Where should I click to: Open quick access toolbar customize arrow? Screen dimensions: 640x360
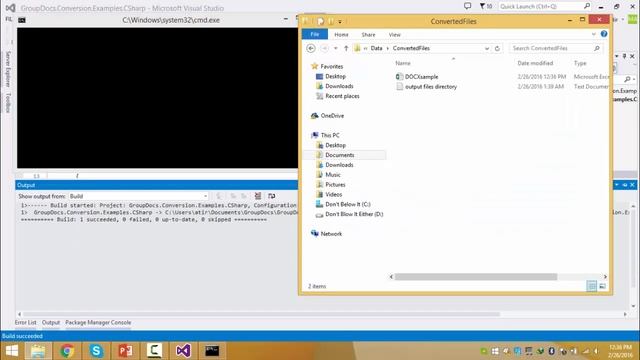(340, 22)
